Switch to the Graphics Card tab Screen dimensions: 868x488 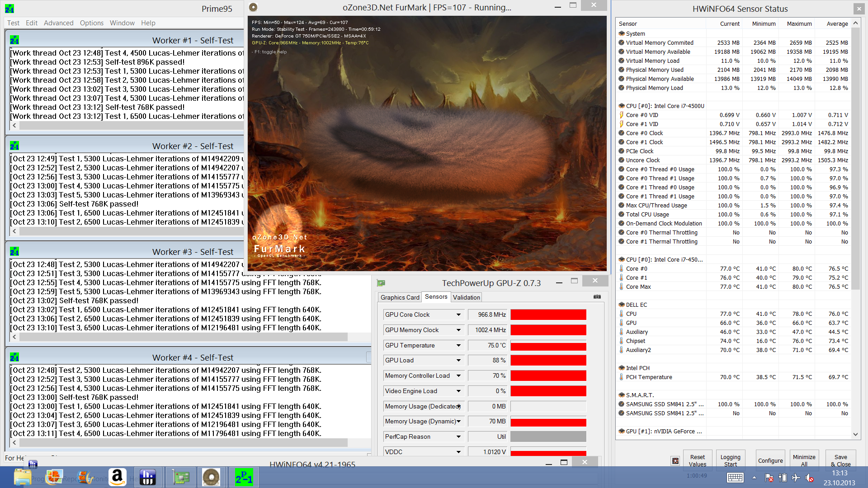pos(400,297)
